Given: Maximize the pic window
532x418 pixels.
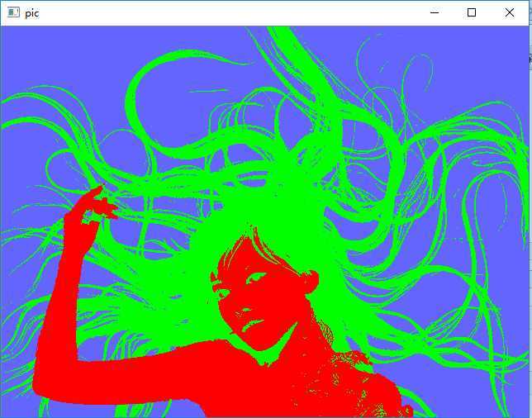Looking at the screenshot, I should coord(471,13).
